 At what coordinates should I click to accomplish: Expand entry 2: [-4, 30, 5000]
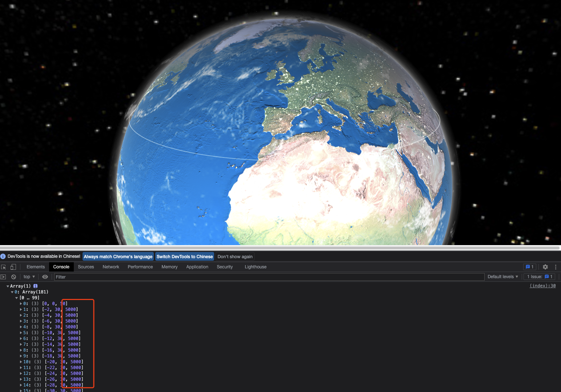pyautogui.click(x=21, y=315)
